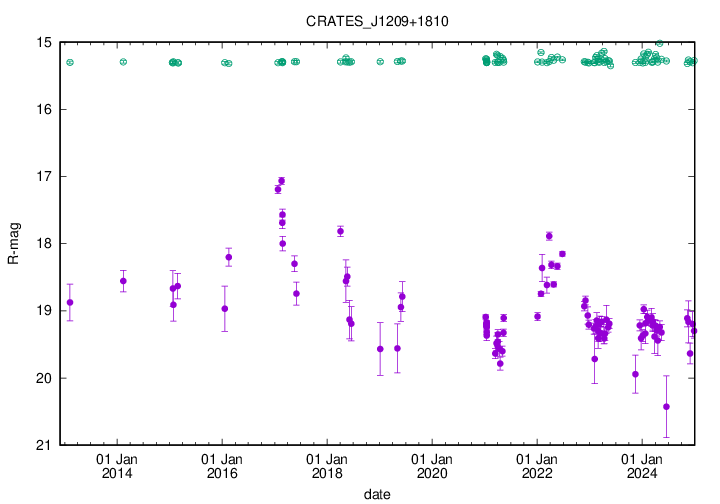Pick the brightest purple point near magnitude 17

[x=282, y=181]
